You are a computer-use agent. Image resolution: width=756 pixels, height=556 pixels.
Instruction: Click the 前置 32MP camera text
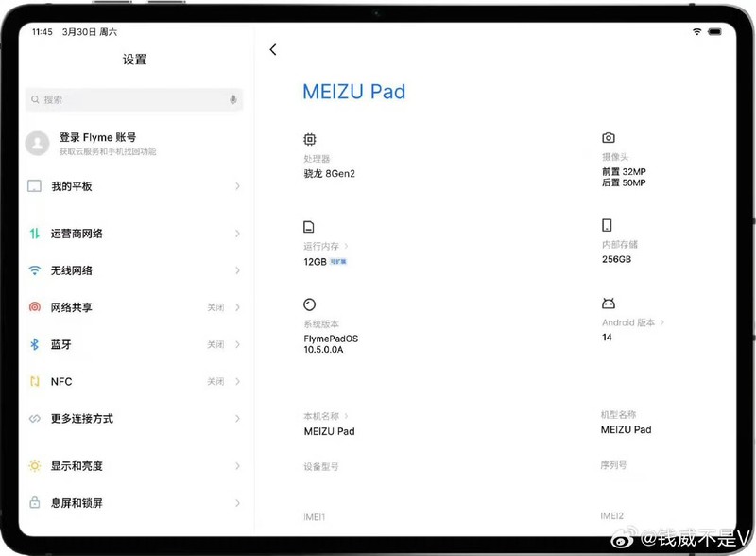tap(624, 171)
